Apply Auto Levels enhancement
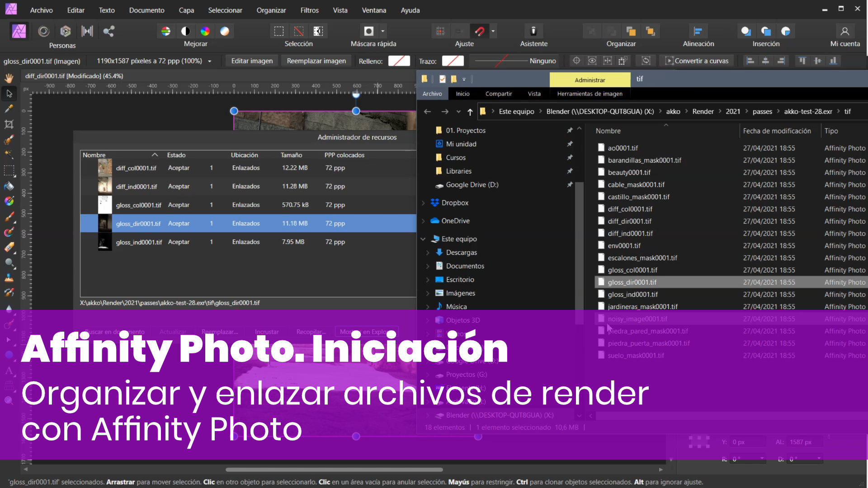 coord(166,31)
